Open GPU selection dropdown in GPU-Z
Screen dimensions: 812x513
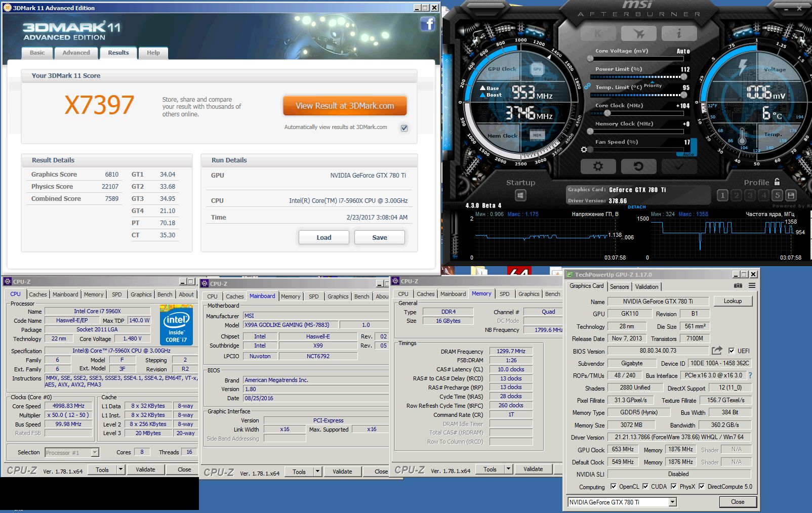pyautogui.click(x=672, y=502)
